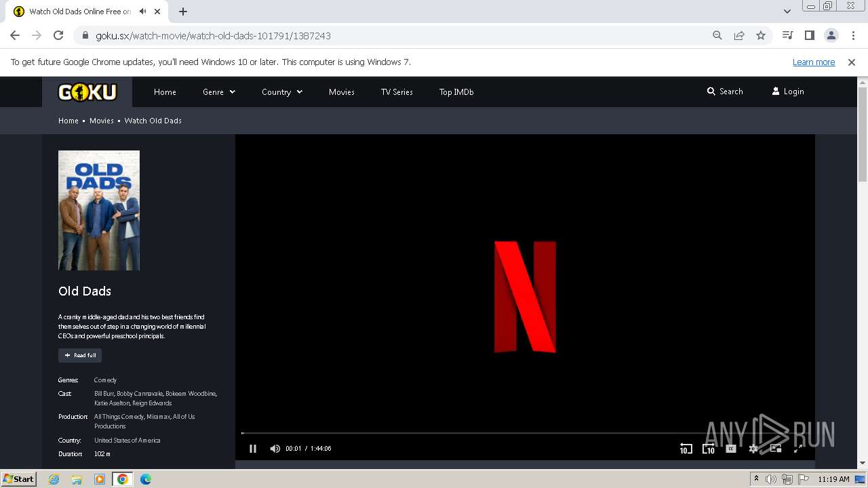Click the address bar URL
The width and height of the screenshot is (868, 488).
(213, 36)
